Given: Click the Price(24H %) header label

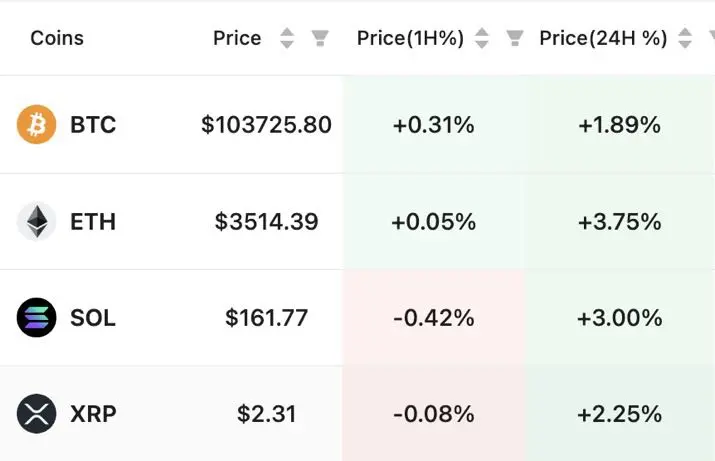Looking at the screenshot, I should pos(603,38).
